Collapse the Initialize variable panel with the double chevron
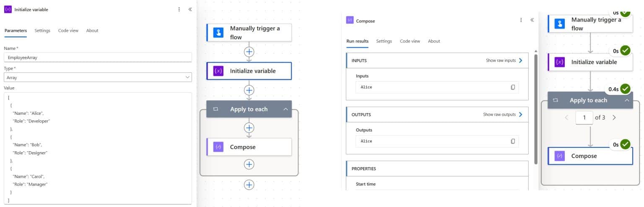The height and width of the screenshot is (207, 644). (190, 9)
